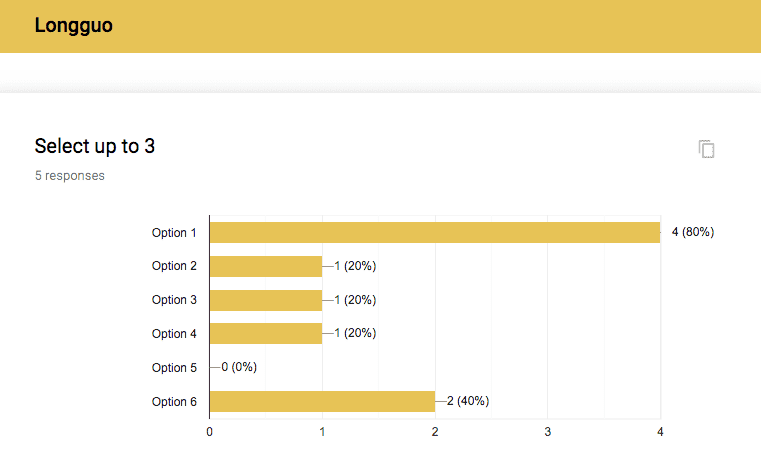Click the '1 (20%)' label beside Option 4
Image resolution: width=761 pixels, height=473 pixels.
click(355, 333)
